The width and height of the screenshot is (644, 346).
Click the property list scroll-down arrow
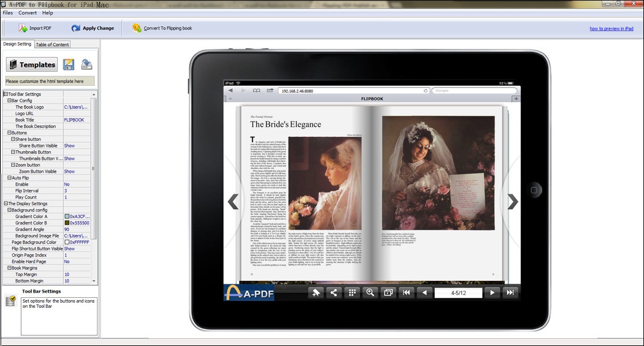click(x=94, y=281)
